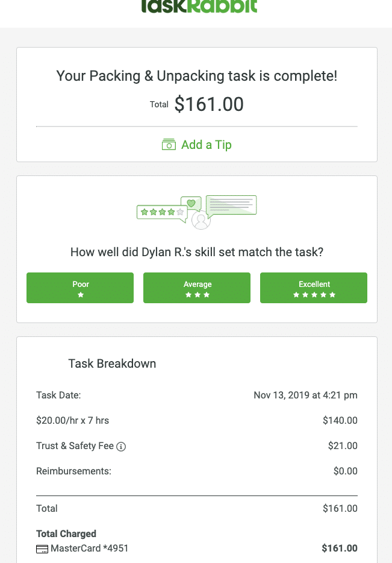Click the single star under Poor
This screenshot has width=392, height=563.
(80, 295)
